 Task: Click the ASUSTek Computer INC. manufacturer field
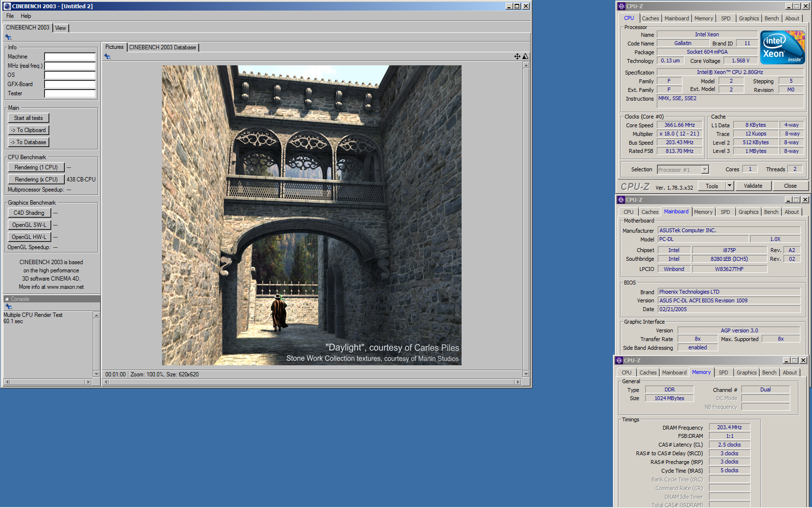729,230
